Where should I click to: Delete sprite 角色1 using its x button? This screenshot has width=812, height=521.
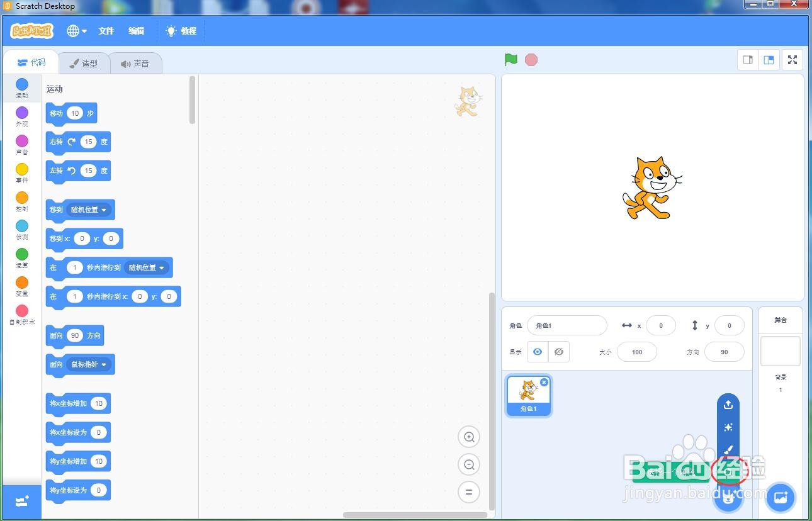544,382
